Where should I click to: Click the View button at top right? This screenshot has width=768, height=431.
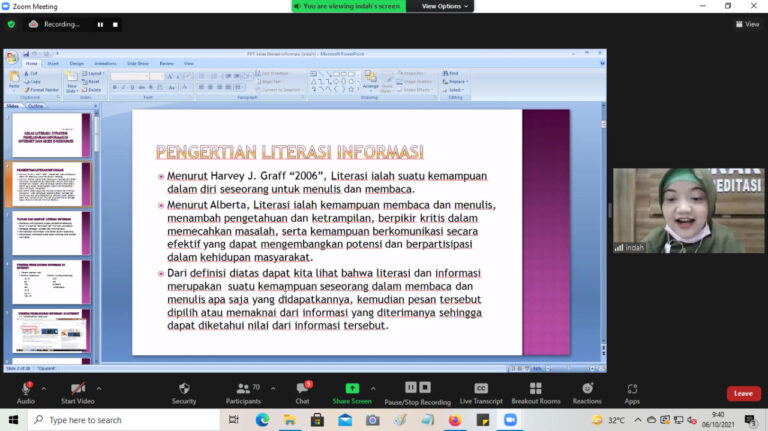(x=747, y=24)
